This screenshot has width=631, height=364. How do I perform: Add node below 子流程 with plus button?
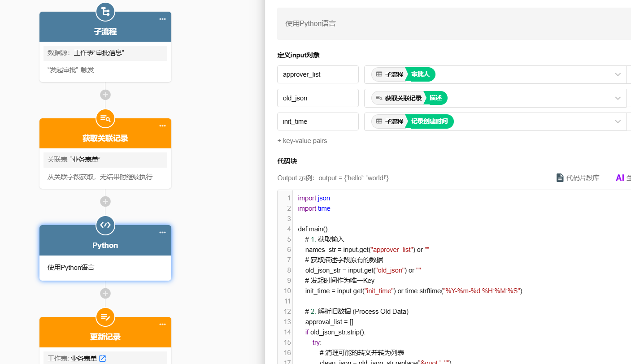coord(105,95)
